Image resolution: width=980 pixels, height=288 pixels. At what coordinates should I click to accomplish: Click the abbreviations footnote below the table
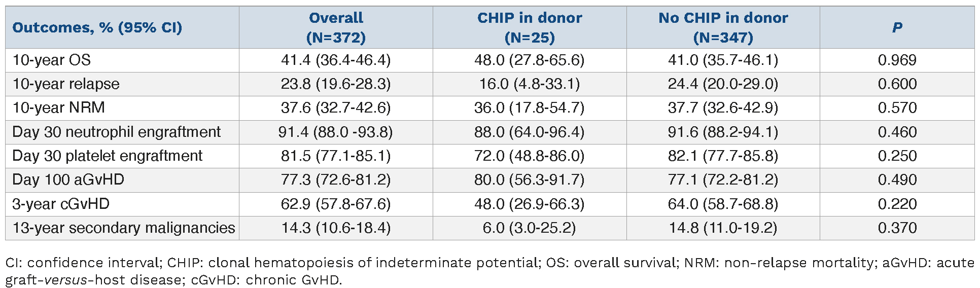(x=489, y=271)
